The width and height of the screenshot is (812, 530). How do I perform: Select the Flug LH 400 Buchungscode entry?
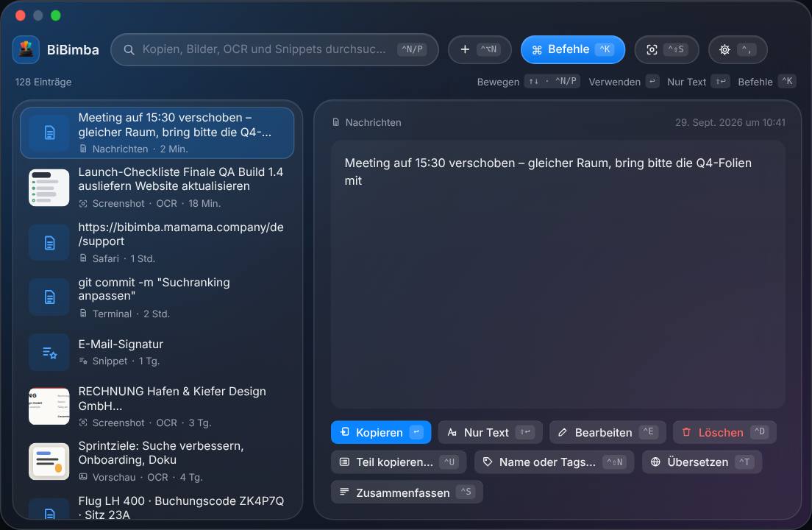tap(157, 507)
